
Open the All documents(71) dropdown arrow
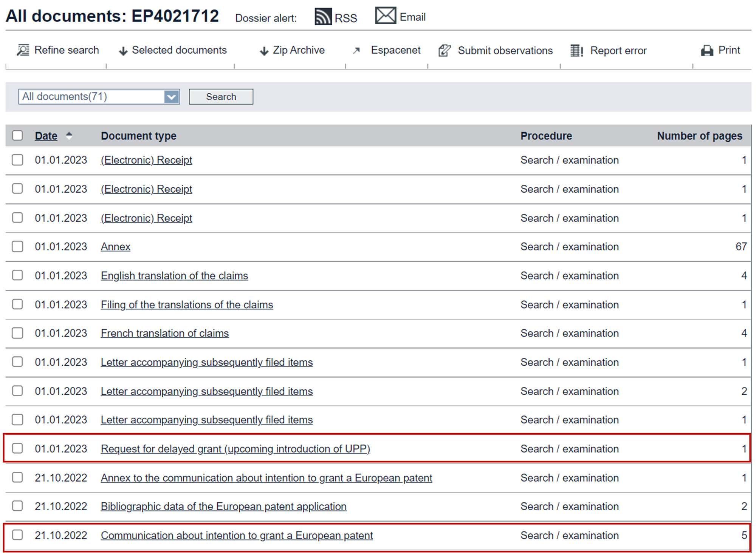point(172,97)
